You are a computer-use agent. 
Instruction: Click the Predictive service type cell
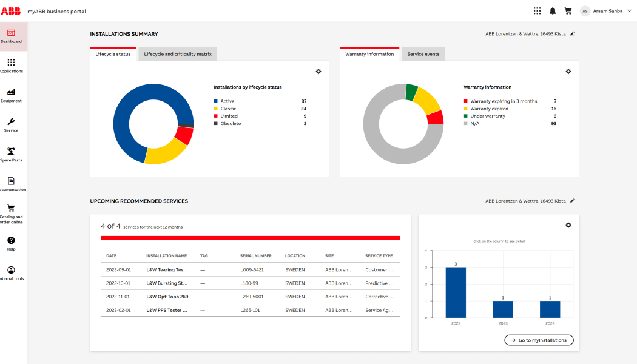tap(379, 283)
